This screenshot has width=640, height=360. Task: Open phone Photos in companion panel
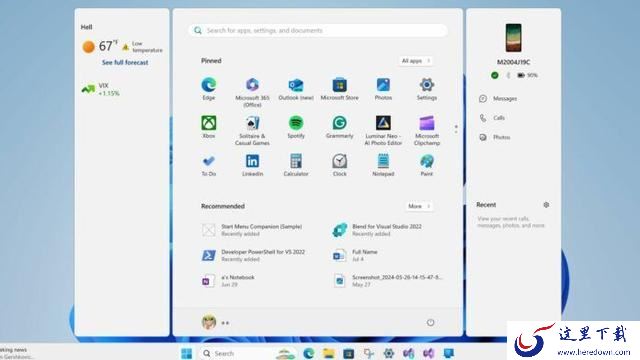(495, 137)
